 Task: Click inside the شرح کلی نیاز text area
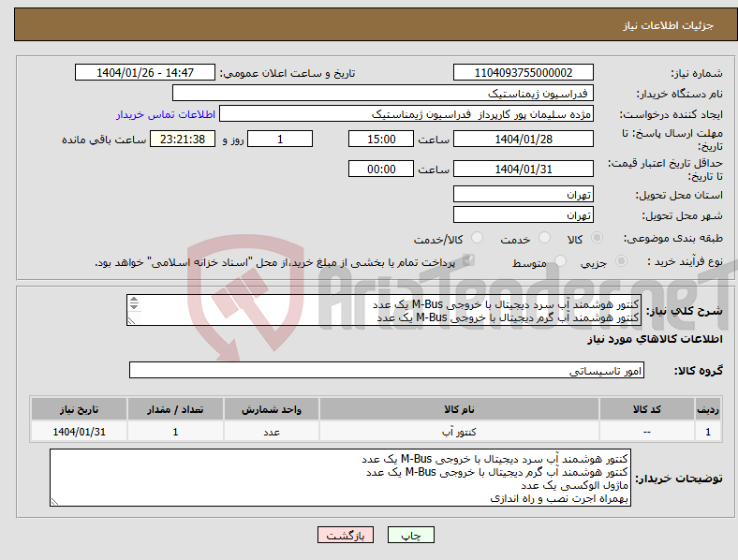pyautogui.click(x=384, y=310)
